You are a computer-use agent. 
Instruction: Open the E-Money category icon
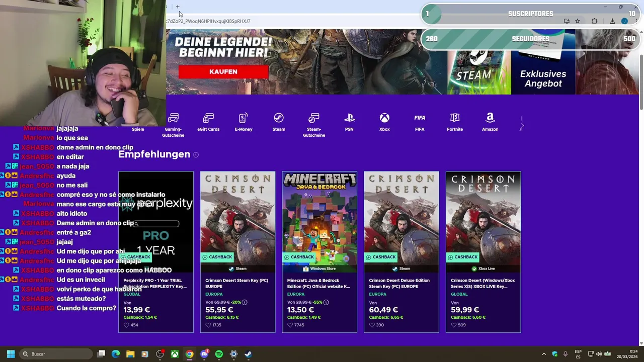coord(244,118)
